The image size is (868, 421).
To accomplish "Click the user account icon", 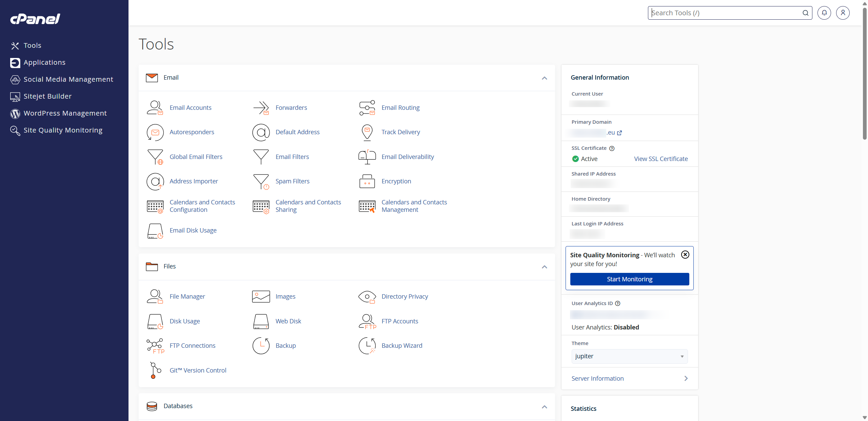I will tap(843, 13).
